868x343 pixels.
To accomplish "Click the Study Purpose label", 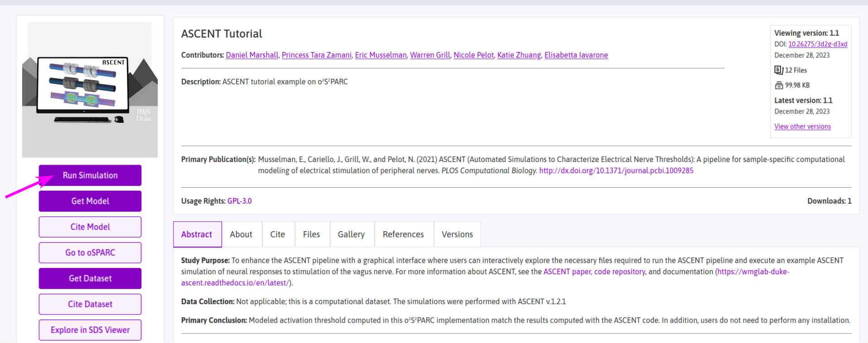I will [205, 260].
